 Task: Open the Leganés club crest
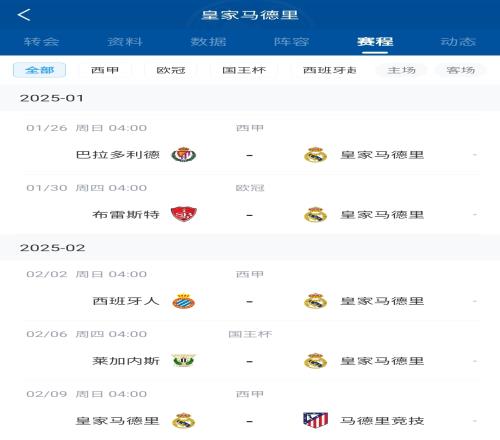[x=183, y=361]
